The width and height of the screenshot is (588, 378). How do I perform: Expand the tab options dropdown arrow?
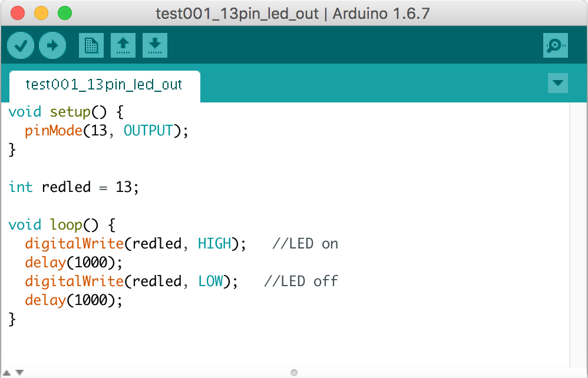[557, 83]
